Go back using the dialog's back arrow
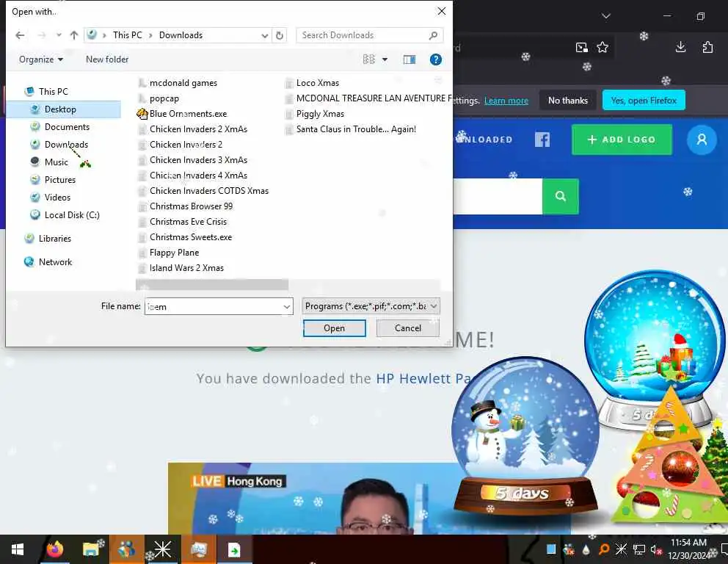This screenshot has width=728, height=564. point(20,35)
